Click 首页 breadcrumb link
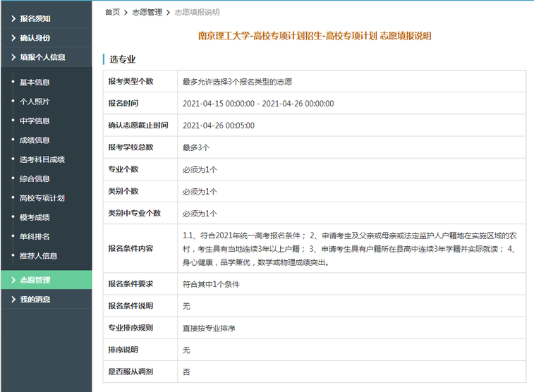Screen dimensions: 534x392 [112, 12]
